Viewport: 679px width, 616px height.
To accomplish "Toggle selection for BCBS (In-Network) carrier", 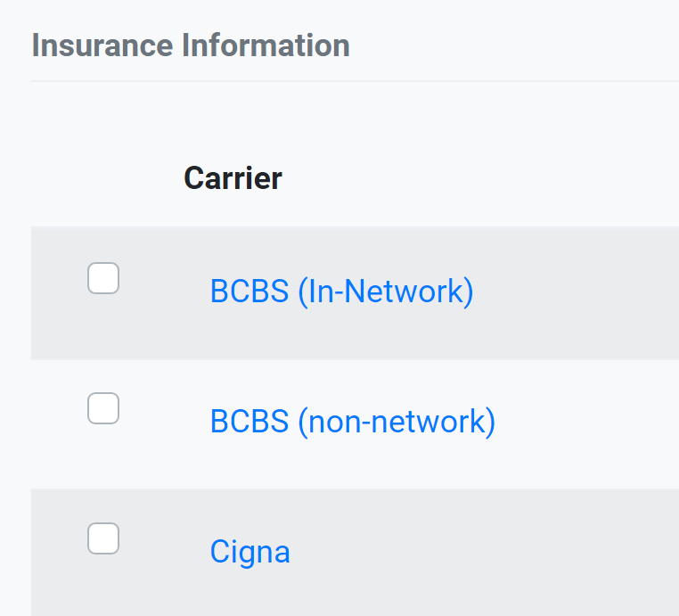I will coord(103,278).
